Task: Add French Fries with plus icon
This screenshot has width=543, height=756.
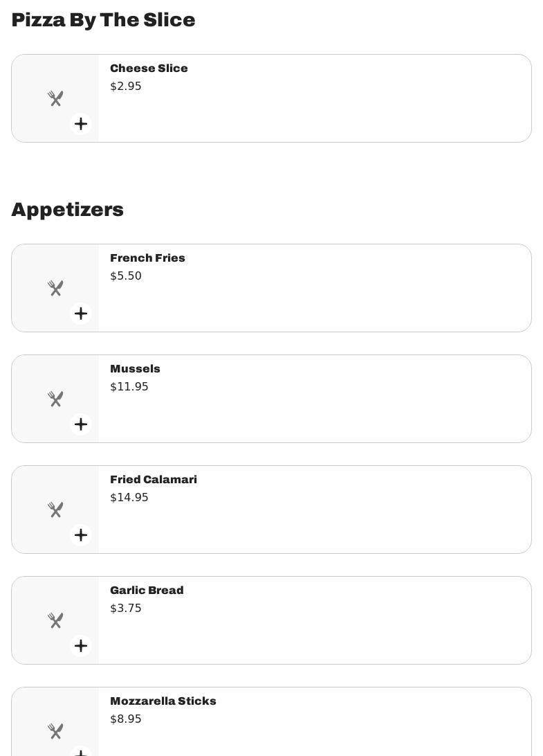Action: coord(81,314)
